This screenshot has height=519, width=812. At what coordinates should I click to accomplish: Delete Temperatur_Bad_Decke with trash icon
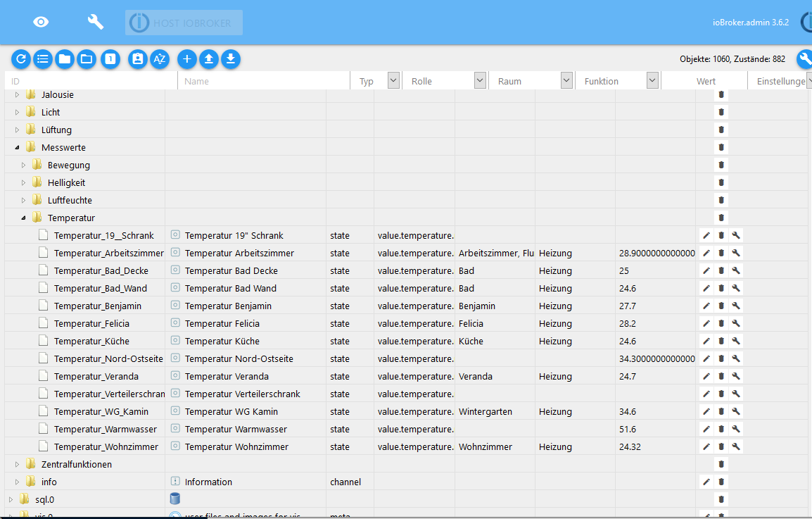pyautogui.click(x=721, y=270)
